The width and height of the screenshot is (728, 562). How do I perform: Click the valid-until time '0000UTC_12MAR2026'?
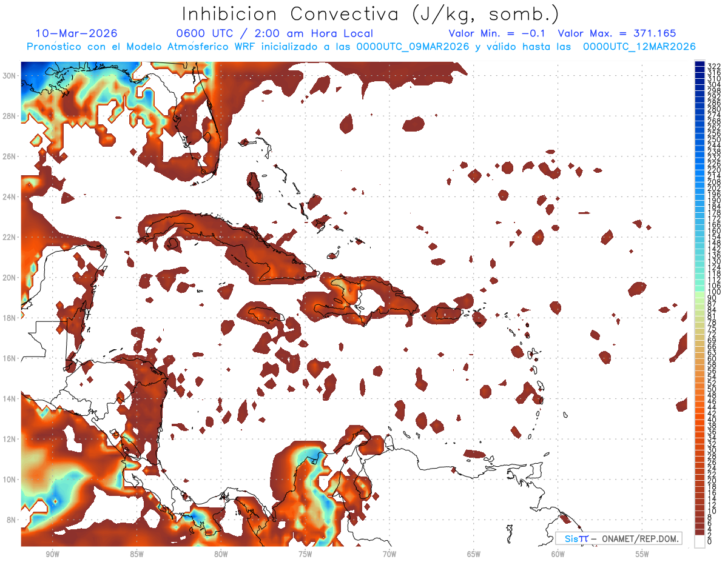[639, 47]
